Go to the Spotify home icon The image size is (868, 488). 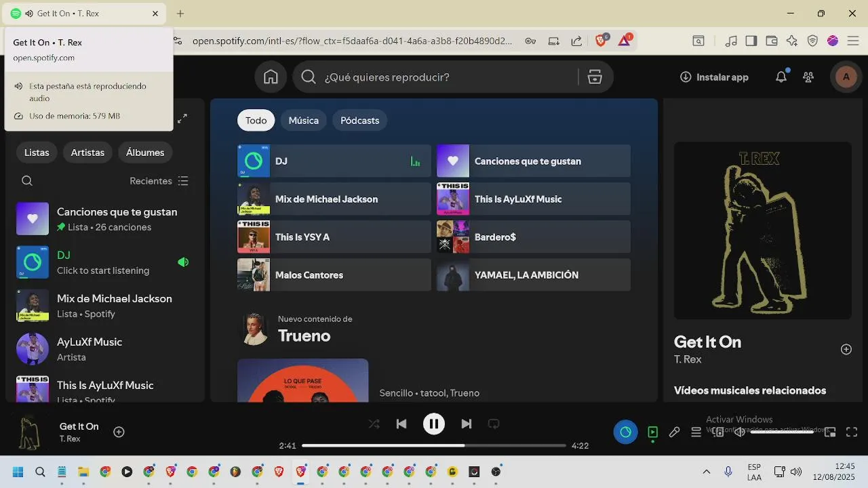tap(271, 77)
